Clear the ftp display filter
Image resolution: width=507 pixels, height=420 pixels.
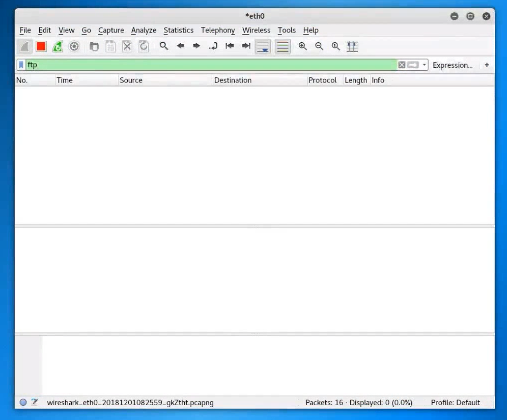(x=402, y=65)
